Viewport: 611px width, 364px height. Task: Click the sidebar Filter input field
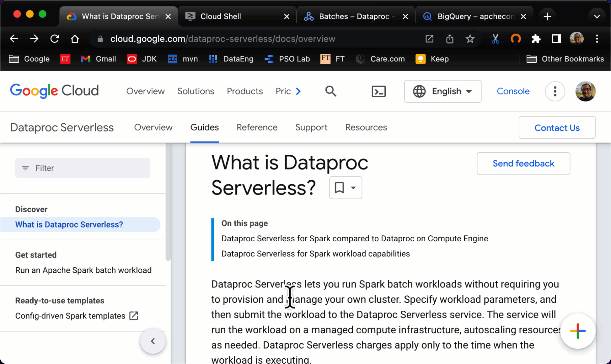[x=83, y=168]
